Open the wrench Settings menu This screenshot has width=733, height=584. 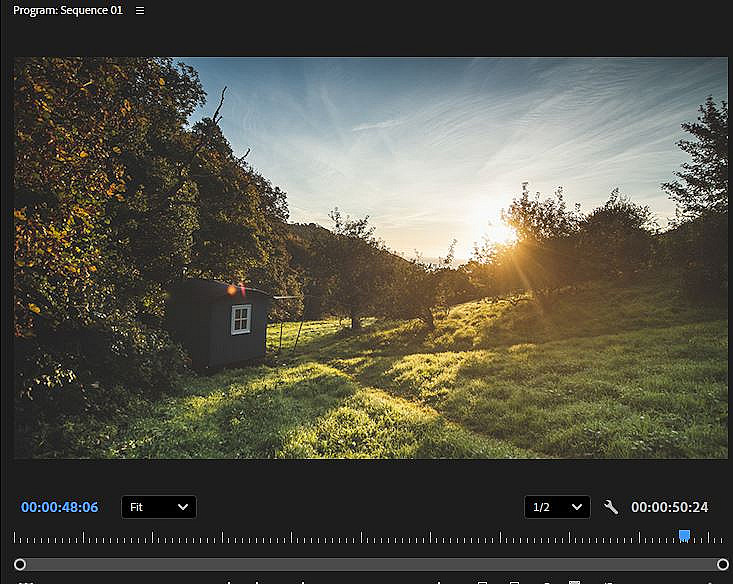(611, 507)
